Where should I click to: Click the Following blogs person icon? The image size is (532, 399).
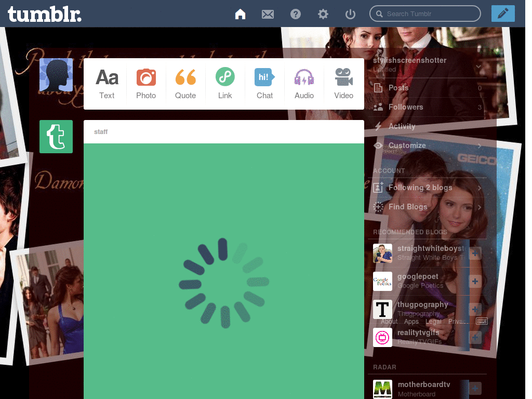click(378, 187)
